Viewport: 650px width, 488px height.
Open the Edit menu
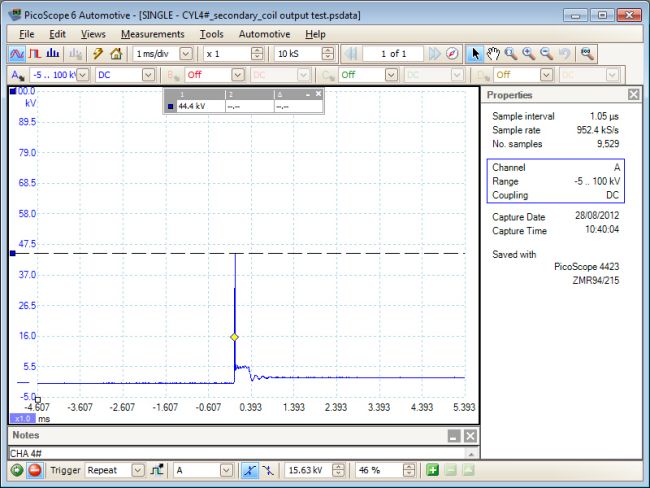tap(57, 34)
